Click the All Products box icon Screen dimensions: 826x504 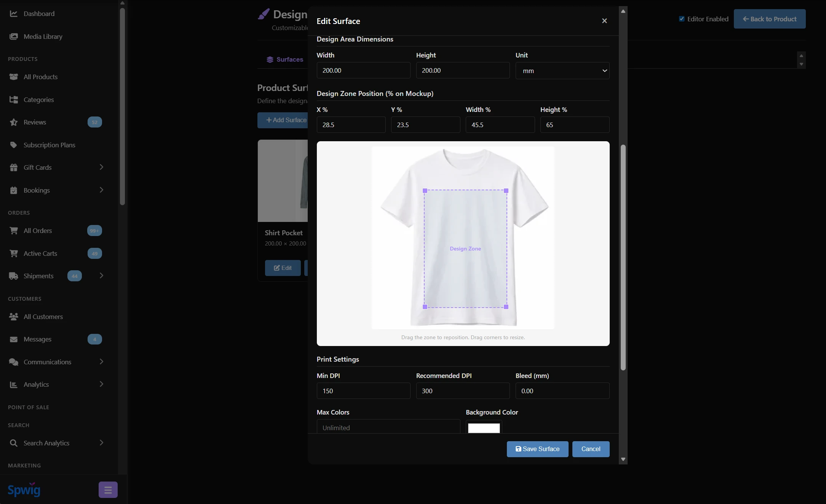click(14, 77)
